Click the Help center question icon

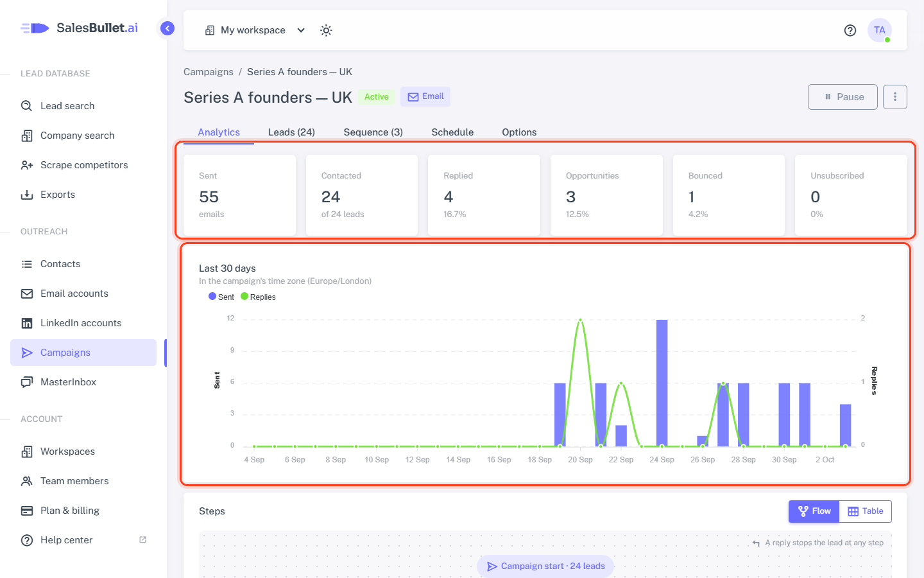[27, 540]
